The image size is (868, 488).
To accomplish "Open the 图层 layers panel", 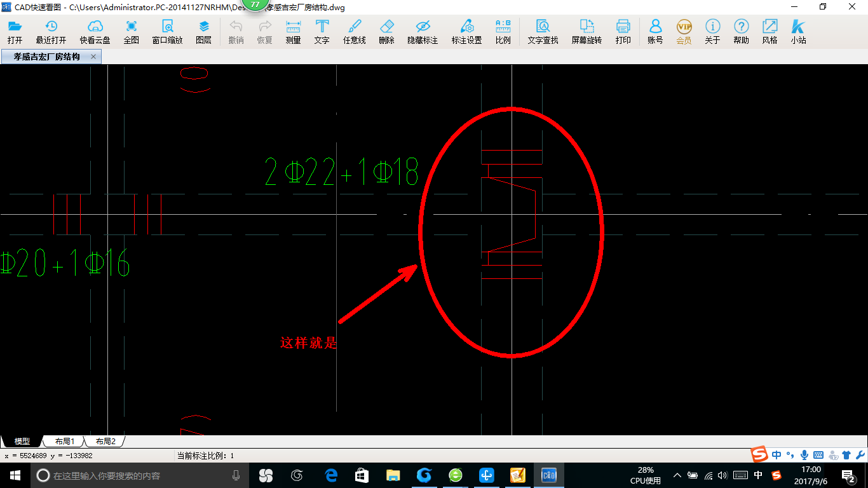I will pyautogui.click(x=204, y=32).
